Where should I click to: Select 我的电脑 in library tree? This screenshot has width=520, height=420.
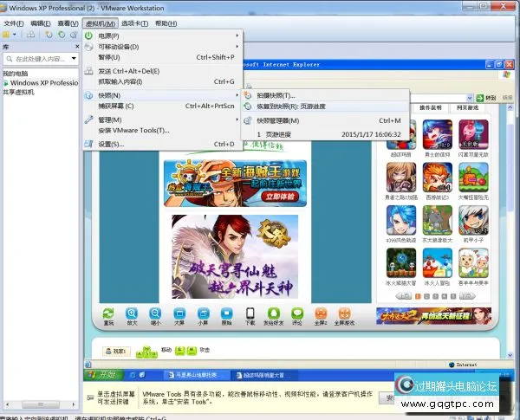[16, 74]
